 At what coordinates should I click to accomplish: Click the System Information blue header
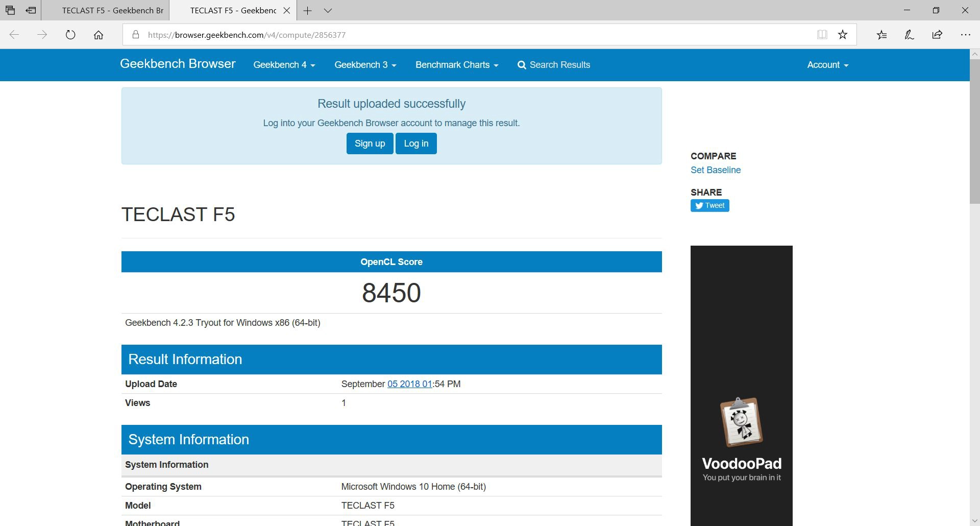391,440
